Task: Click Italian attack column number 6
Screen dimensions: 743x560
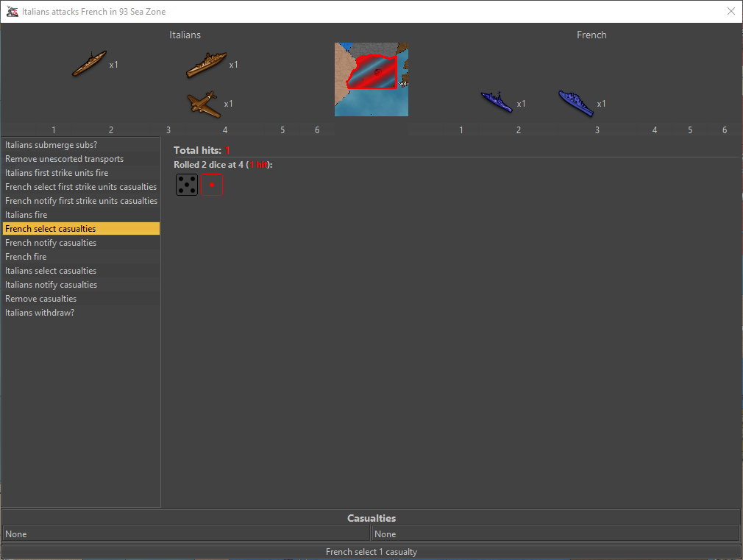Action: click(x=317, y=130)
